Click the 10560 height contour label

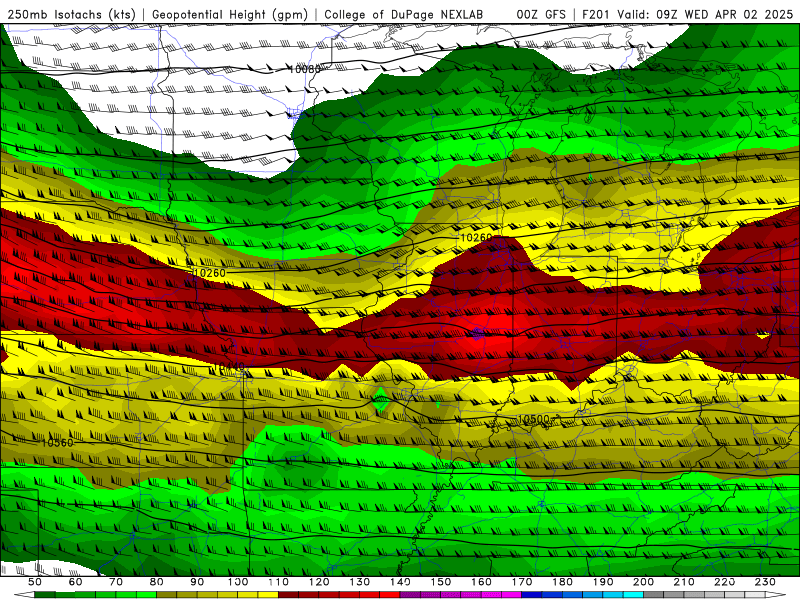[x=57, y=442]
